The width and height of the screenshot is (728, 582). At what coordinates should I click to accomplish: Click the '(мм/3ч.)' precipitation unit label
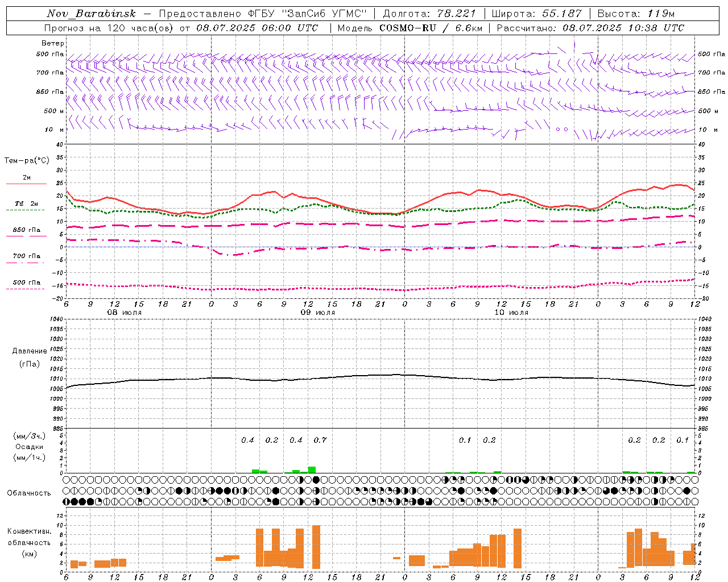click(30, 436)
